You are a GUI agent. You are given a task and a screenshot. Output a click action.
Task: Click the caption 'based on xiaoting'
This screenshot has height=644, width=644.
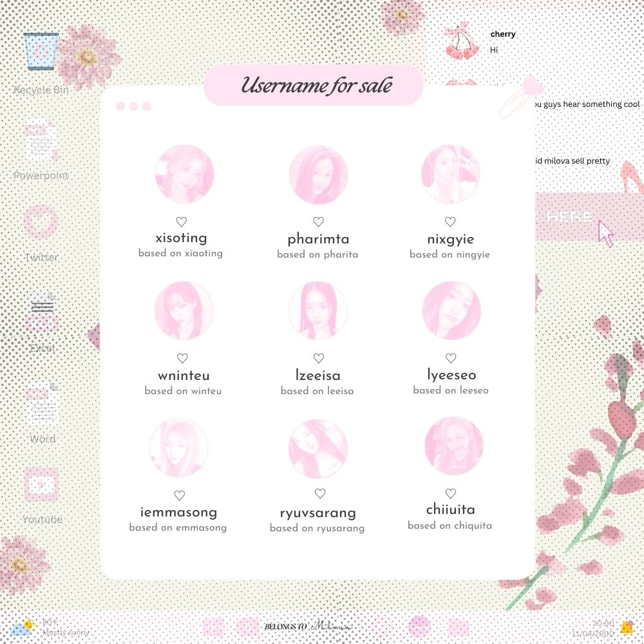(x=181, y=253)
